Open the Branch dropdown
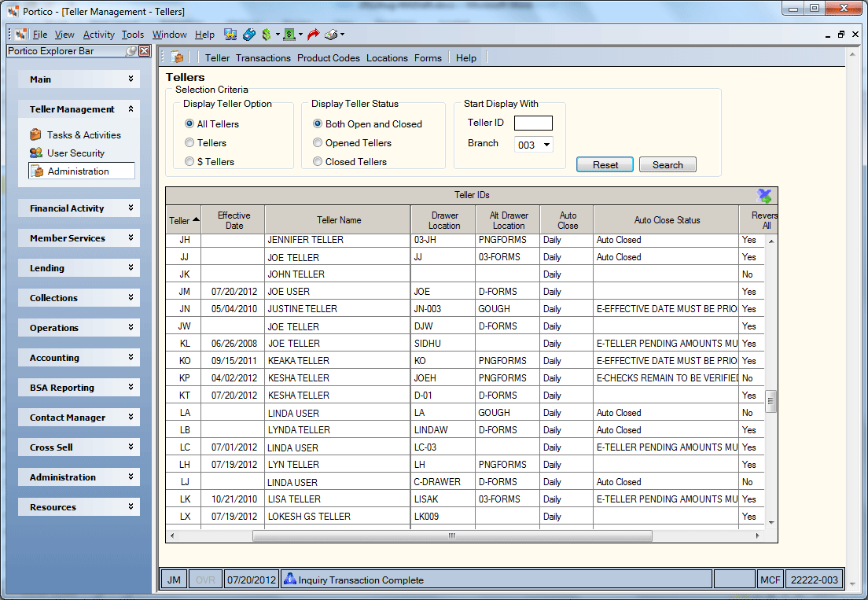This screenshot has height=600, width=868. (546, 145)
